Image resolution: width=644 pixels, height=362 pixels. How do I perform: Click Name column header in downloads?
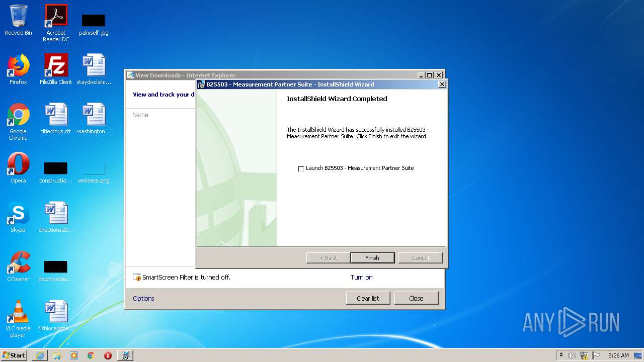pos(140,115)
